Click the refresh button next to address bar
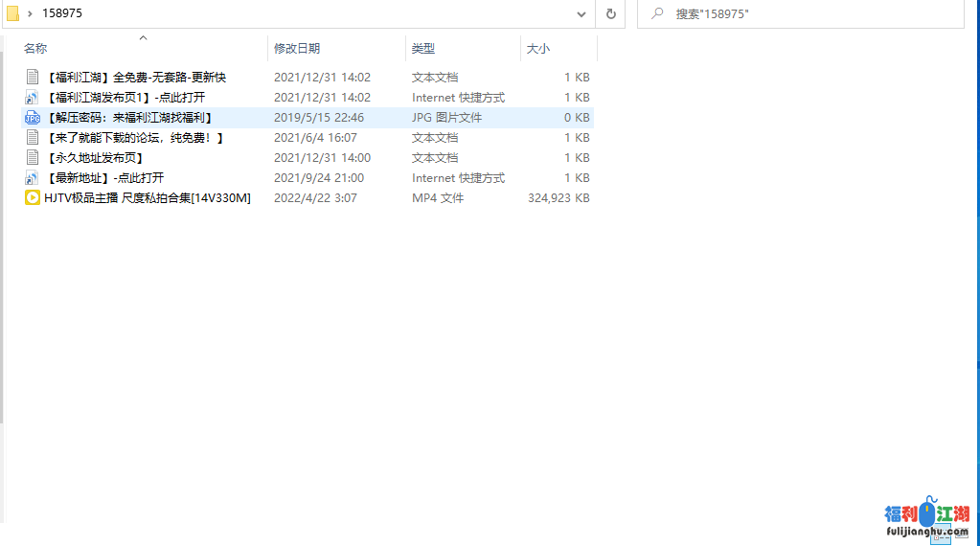Screen dimensions: 980x546 click(610, 14)
